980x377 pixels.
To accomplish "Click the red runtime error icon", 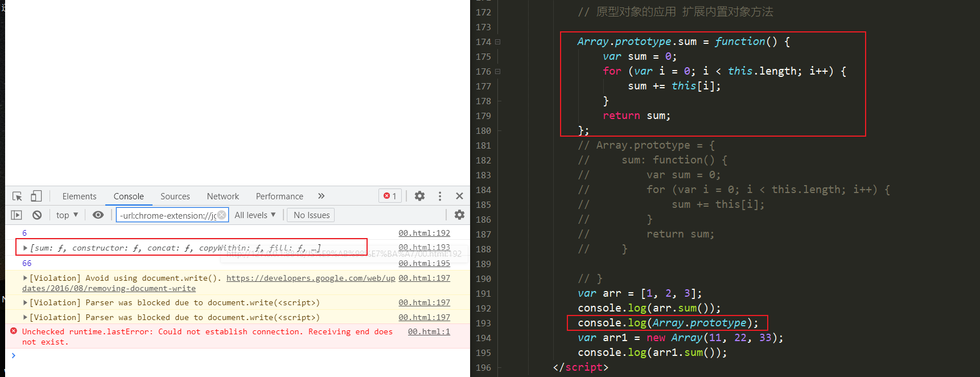I will pyautogui.click(x=14, y=331).
